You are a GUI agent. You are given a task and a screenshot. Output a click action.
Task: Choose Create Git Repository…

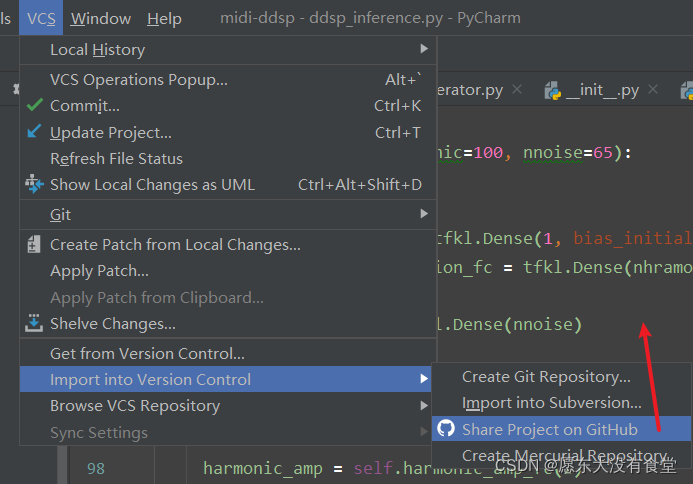coord(562,377)
